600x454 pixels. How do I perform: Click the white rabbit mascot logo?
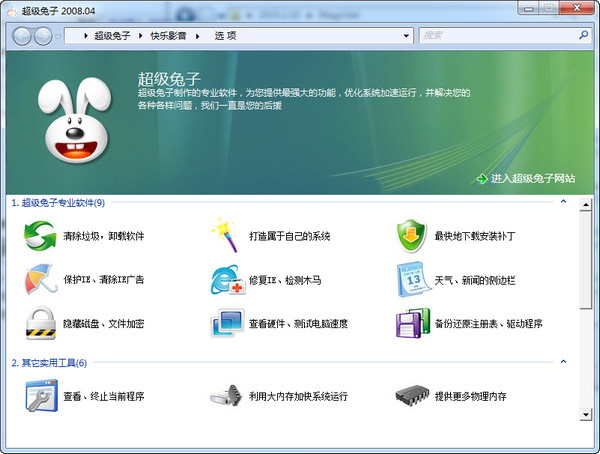click(x=75, y=119)
